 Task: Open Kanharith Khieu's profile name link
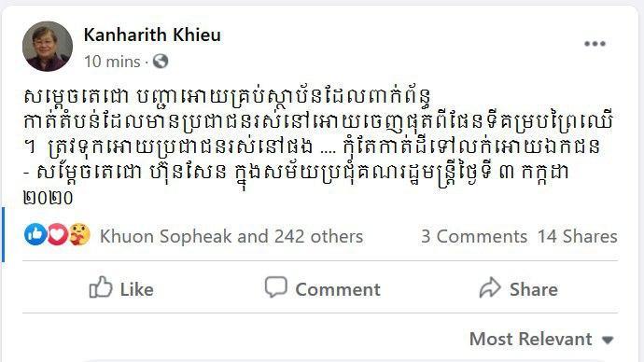coord(152,35)
